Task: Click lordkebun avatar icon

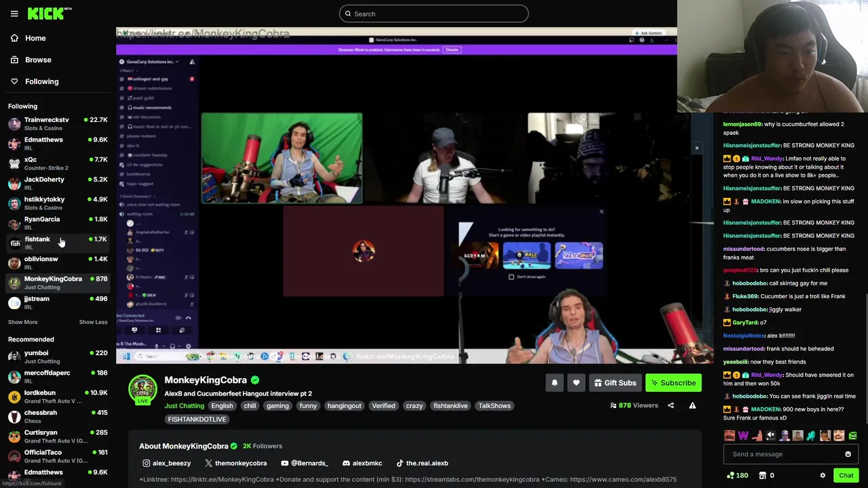Action: [x=14, y=396]
